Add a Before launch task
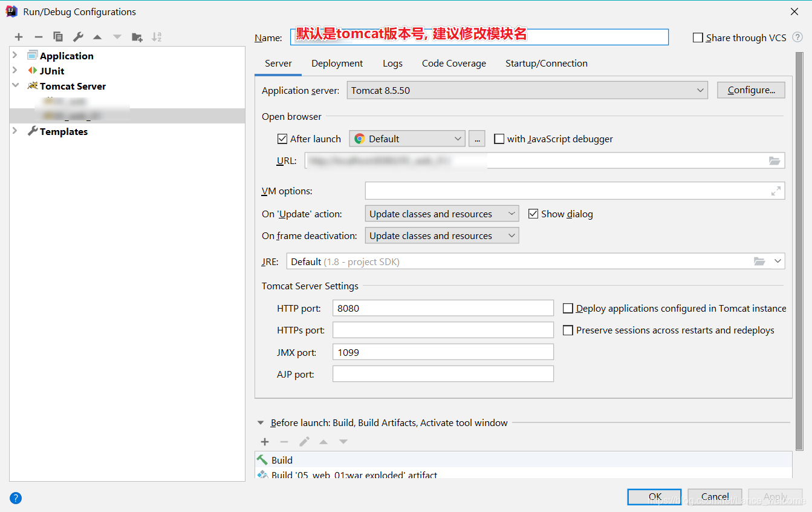Screen dimensions: 812x512 (x=265, y=442)
